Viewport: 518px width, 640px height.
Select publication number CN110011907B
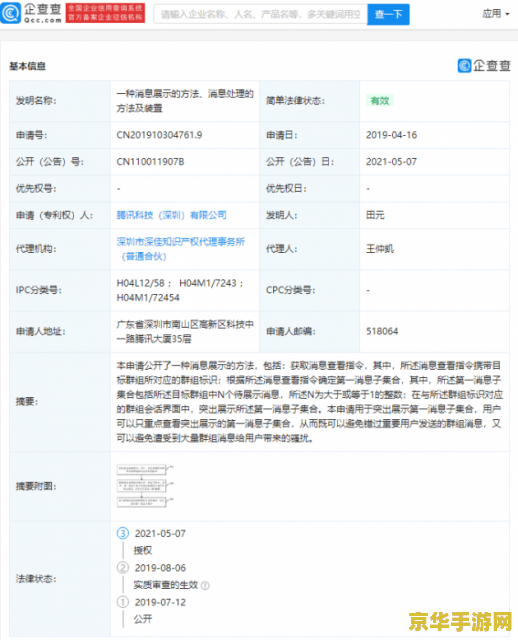150,162
